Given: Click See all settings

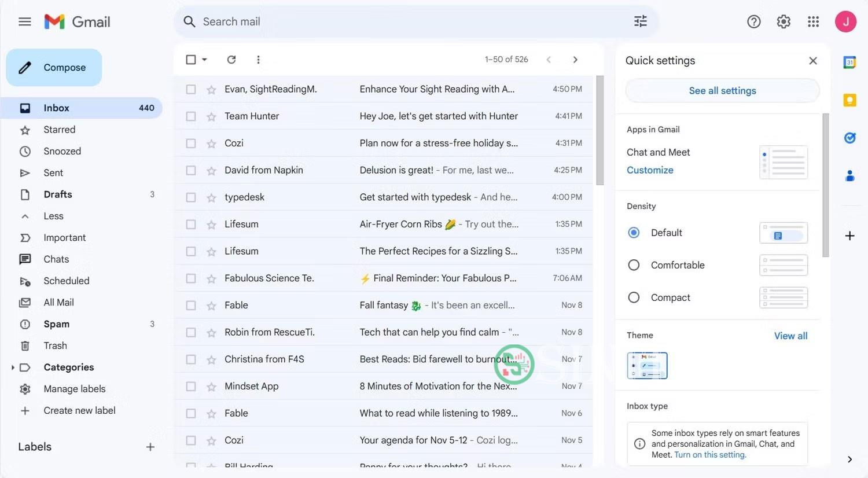Looking at the screenshot, I should coord(722,91).
